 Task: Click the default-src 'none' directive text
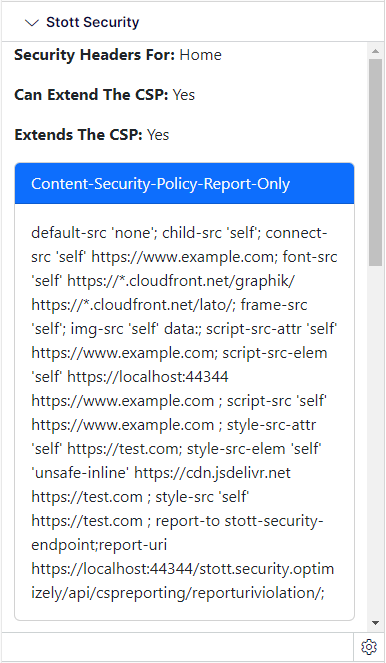[94, 233]
